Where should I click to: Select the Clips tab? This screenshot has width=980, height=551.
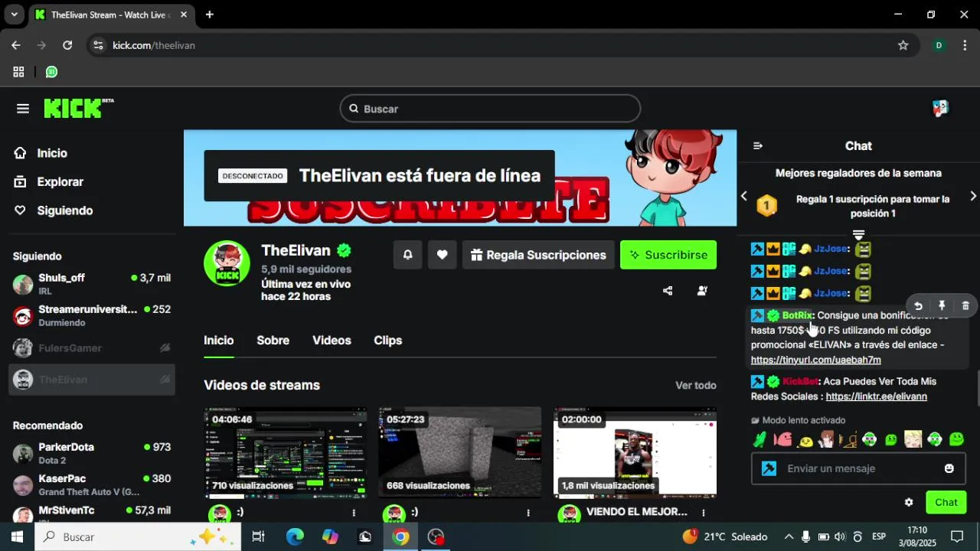tap(387, 341)
